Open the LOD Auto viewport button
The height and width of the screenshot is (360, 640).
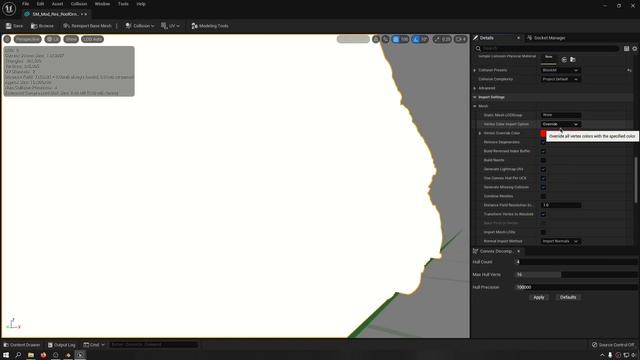tap(92, 39)
